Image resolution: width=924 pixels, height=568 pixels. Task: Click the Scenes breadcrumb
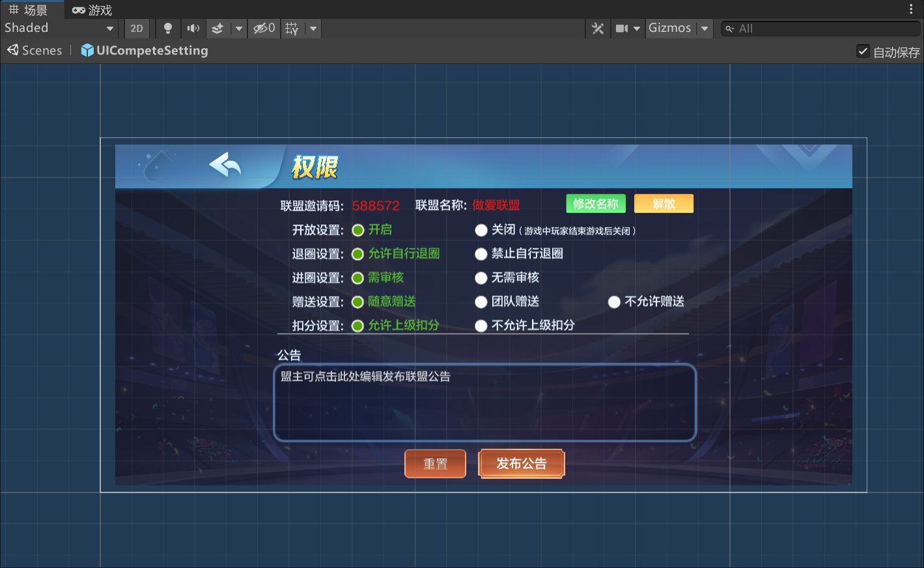click(35, 51)
